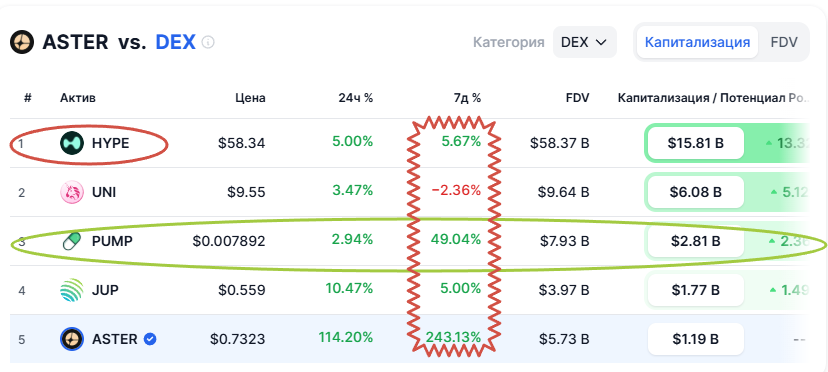This screenshot has height=372, width=828.
Task: Click the $6.08 B capitalization box
Action: (x=695, y=192)
